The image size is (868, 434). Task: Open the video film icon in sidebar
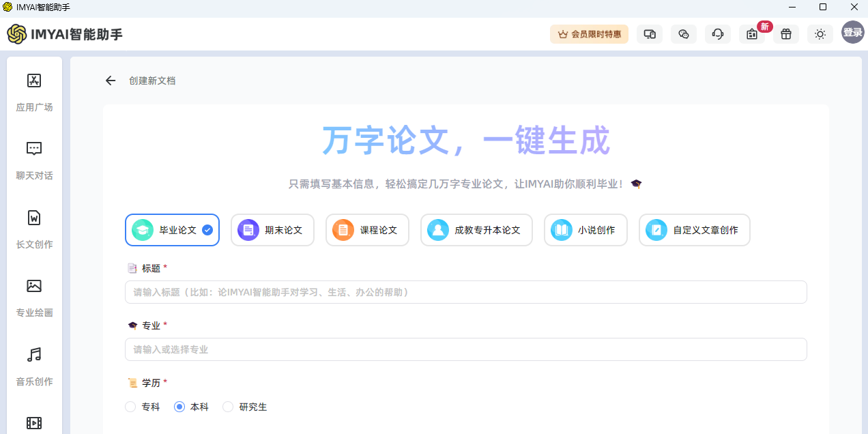click(x=34, y=423)
